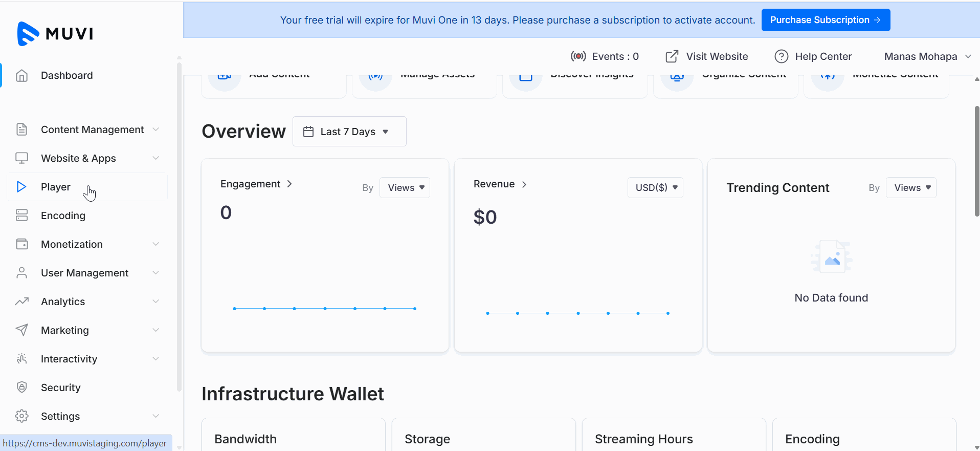
Task: Select the Encoding server icon
Action: pyautogui.click(x=21, y=216)
